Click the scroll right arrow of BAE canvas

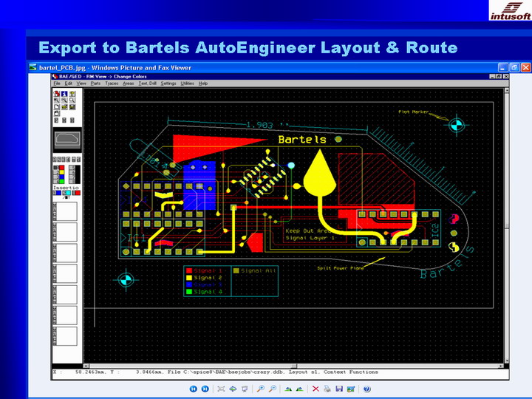502,366
